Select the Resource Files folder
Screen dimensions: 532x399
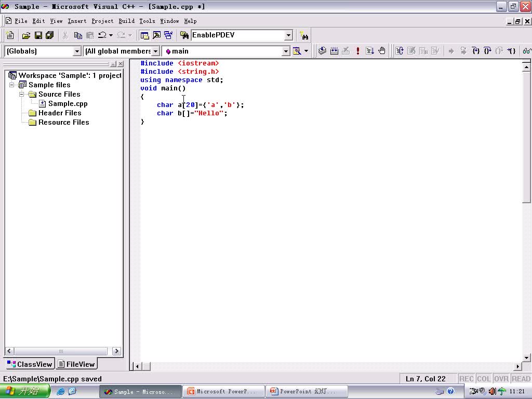[x=64, y=123]
